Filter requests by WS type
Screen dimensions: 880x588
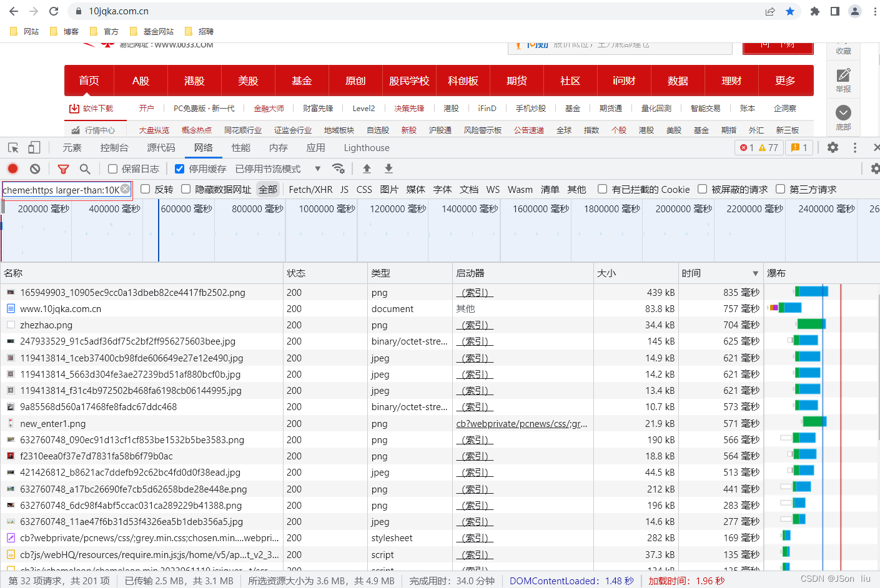[493, 189]
